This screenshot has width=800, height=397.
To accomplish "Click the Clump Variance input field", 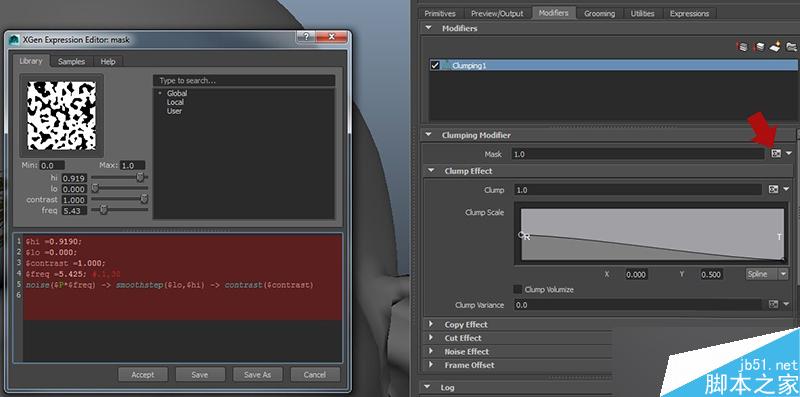I will 638,305.
